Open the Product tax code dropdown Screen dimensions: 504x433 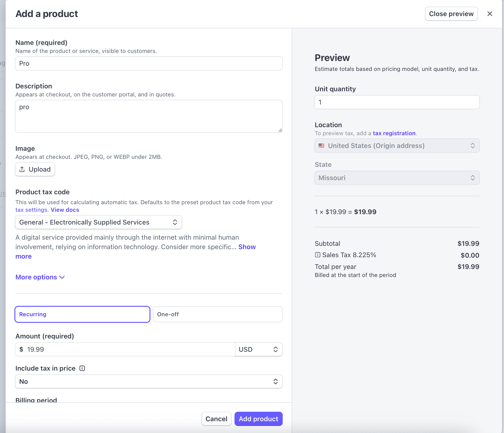point(98,222)
